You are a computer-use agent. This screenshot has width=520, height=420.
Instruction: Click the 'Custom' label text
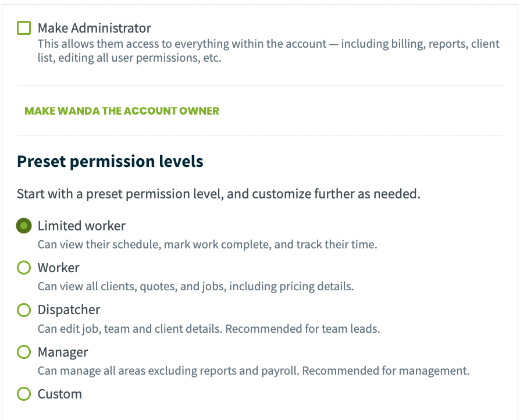click(x=60, y=394)
